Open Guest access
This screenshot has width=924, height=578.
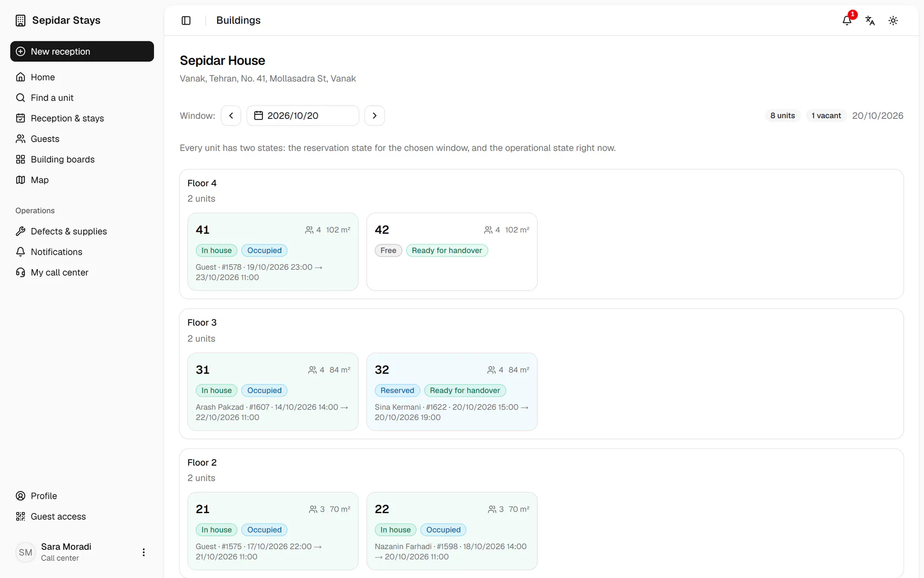[82, 516]
